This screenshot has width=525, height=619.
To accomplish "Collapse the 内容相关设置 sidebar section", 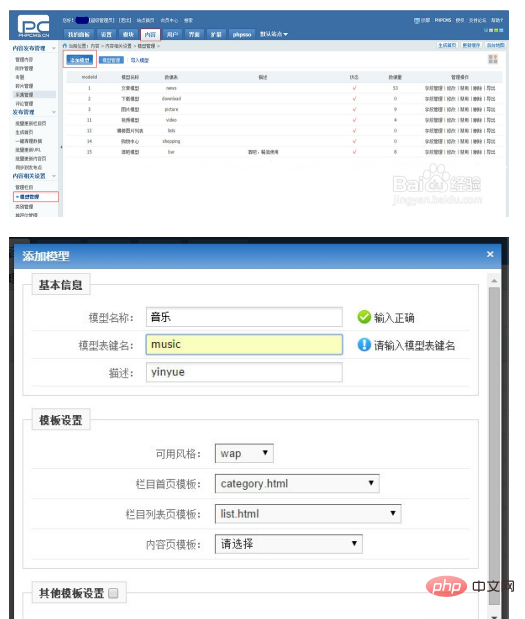I will pyautogui.click(x=54, y=176).
